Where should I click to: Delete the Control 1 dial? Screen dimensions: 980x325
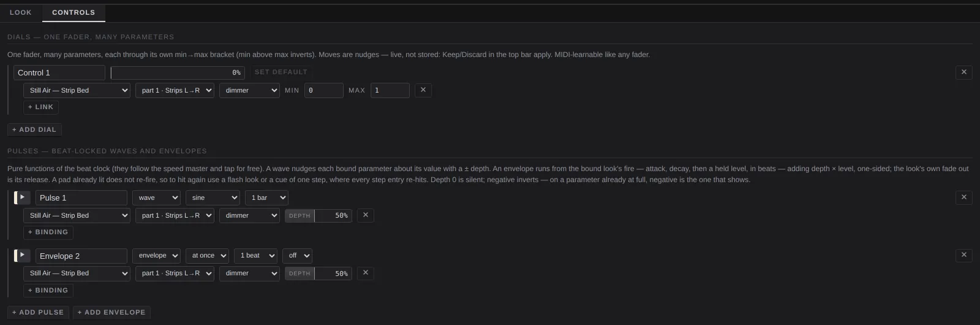coord(963,72)
